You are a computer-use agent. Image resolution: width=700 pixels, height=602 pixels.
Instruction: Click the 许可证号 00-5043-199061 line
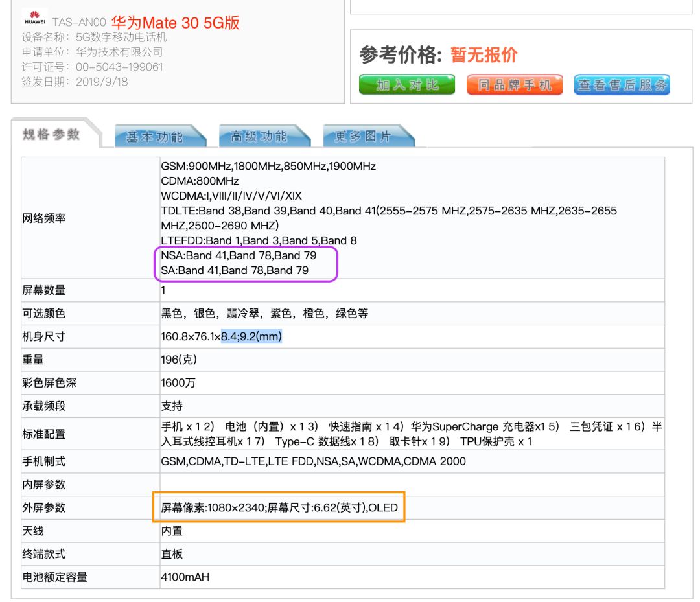click(x=93, y=67)
